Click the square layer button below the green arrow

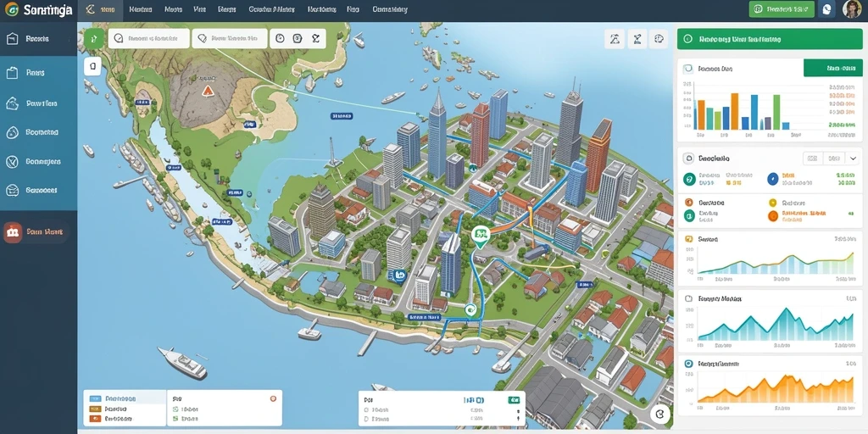[x=92, y=66]
